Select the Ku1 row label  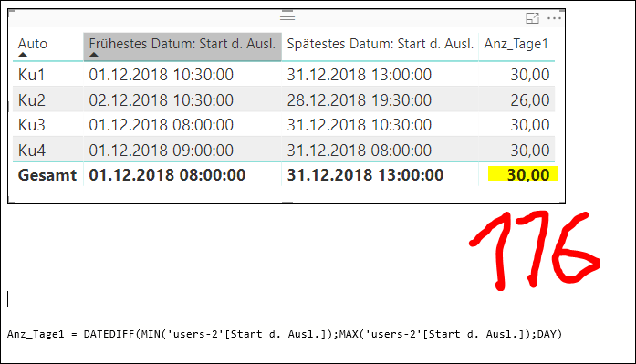point(31,75)
